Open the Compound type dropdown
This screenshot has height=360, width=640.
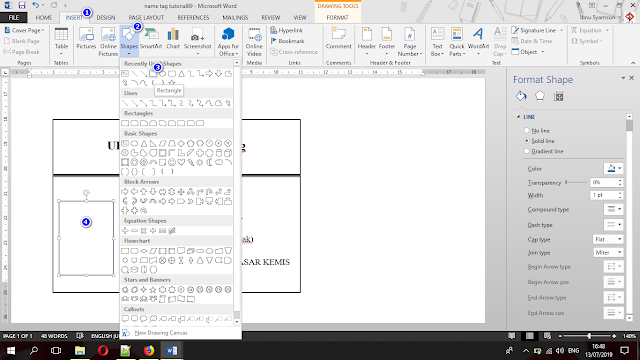click(613, 209)
